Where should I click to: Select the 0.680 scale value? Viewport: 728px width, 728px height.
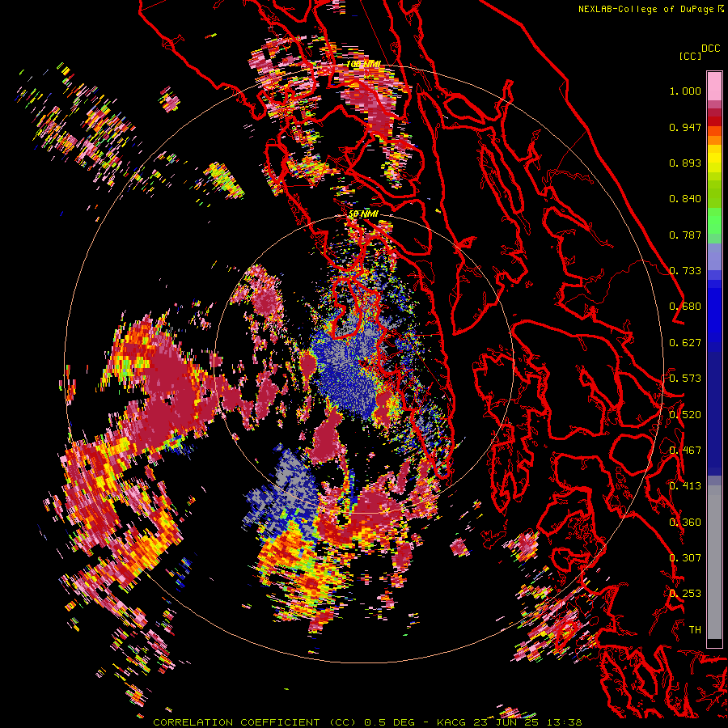[685, 307]
